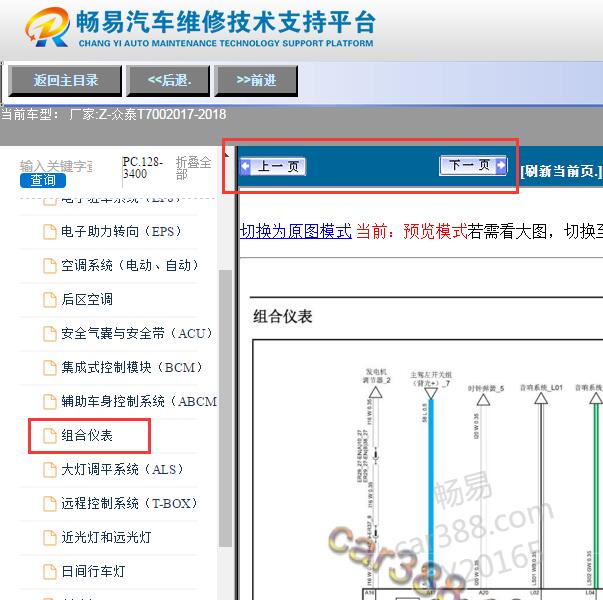
Task: Click document icon beside 组合仪表
Action: pyautogui.click(x=50, y=435)
